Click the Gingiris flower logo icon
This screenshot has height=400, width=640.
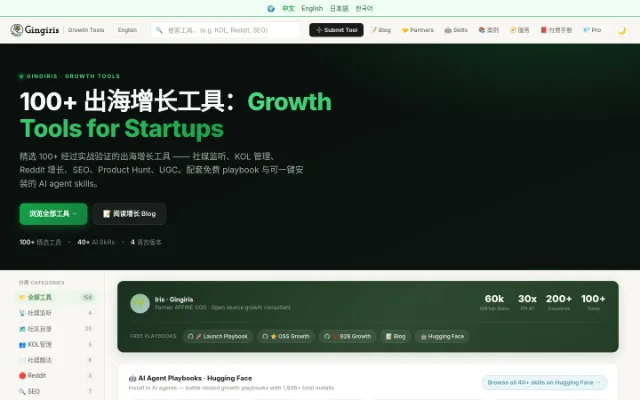(17, 30)
